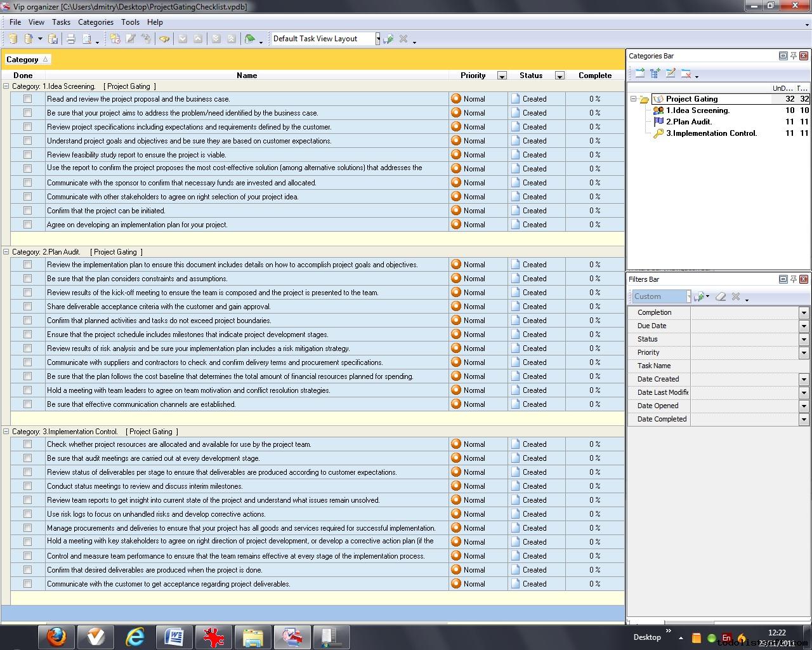Open the Tasks menu
Viewport: 812px width, 650px height.
point(61,22)
